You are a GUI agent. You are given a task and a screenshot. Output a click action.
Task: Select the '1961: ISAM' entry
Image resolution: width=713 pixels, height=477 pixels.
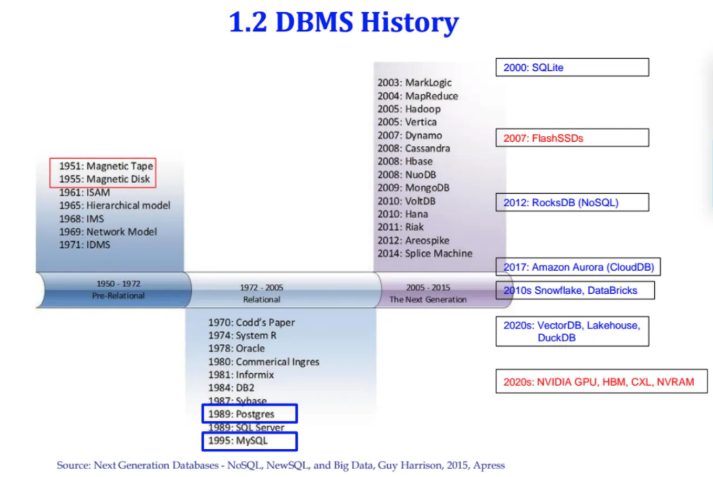[x=85, y=192]
